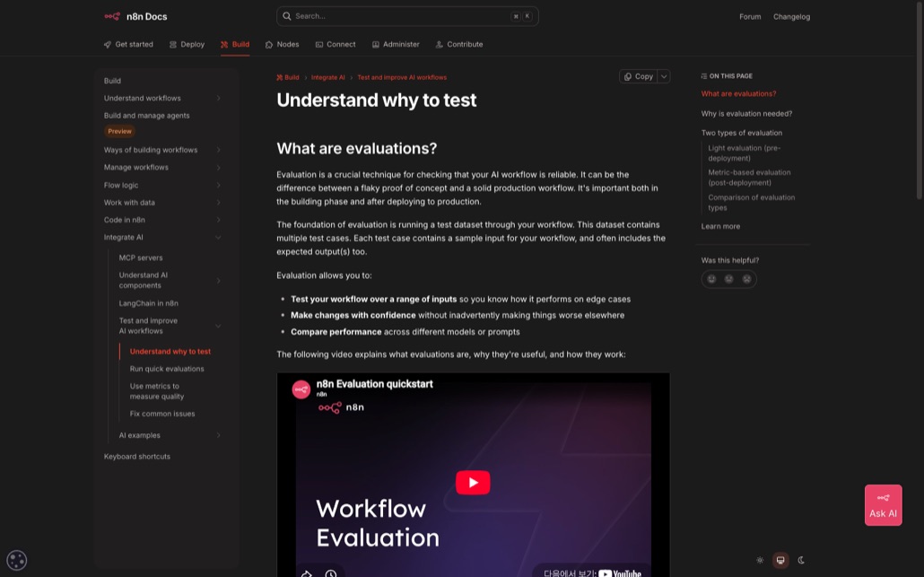Click the book icon beside Administer
Image resolution: width=924 pixels, height=577 pixels.
pyautogui.click(x=375, y=45)
